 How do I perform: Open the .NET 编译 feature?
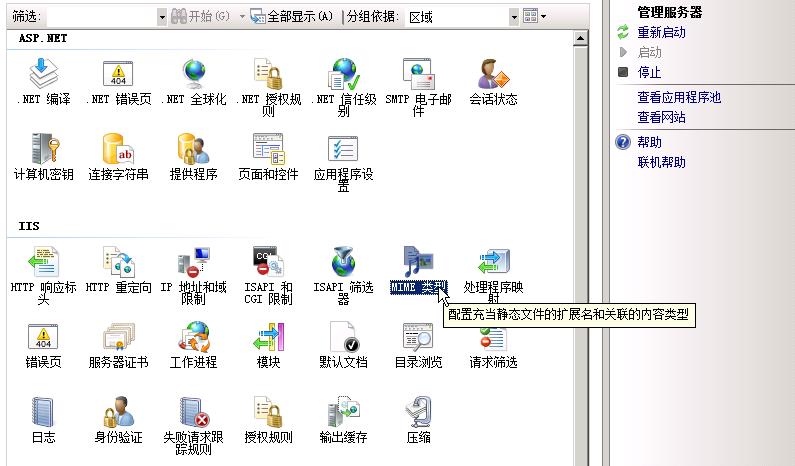44,81
